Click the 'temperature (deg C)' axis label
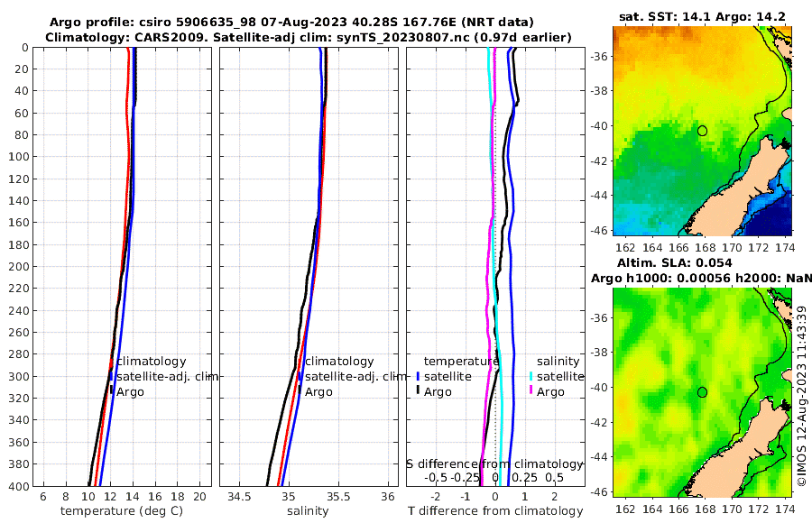The image size is (812, 523). [122, 511]
